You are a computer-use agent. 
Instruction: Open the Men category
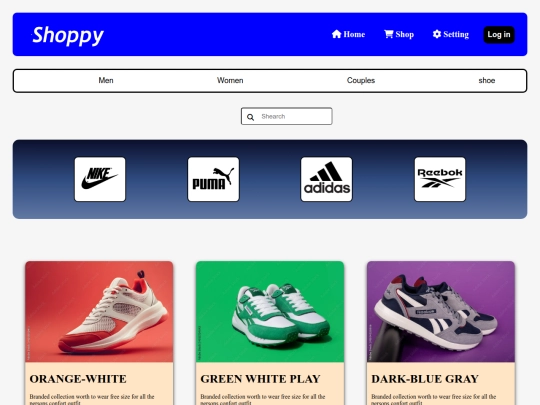pos(106,80)
